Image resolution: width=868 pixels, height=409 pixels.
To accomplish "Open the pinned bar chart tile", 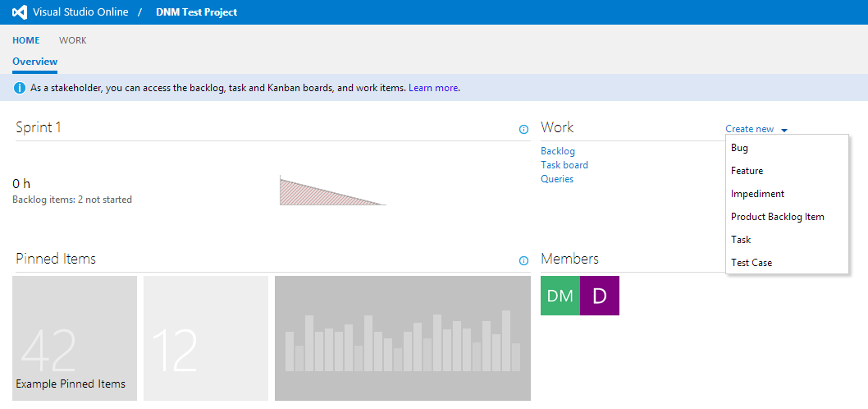I will (x=403, y=338).
